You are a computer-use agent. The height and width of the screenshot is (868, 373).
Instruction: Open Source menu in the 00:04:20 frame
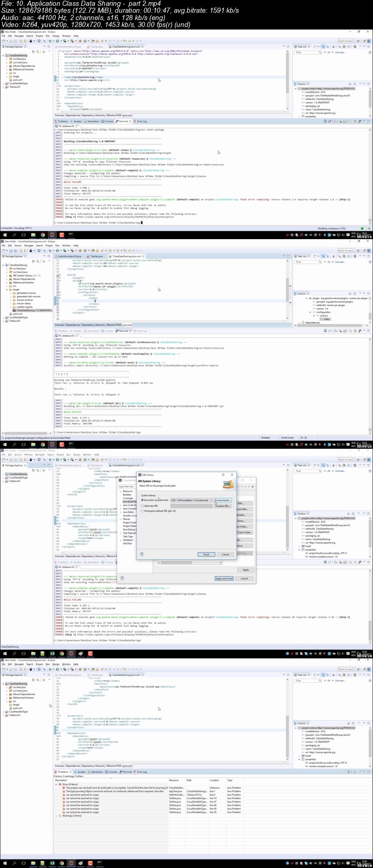[18, 245]
